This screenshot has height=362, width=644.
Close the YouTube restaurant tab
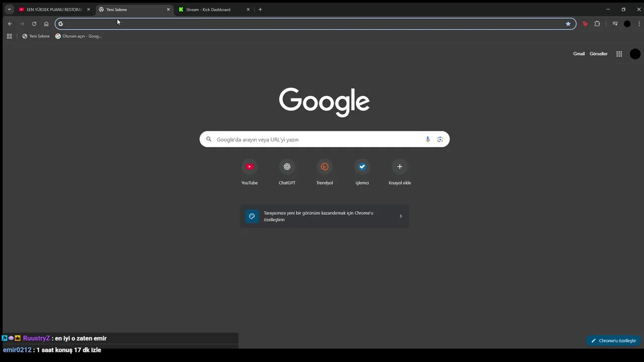coord(89,10)
